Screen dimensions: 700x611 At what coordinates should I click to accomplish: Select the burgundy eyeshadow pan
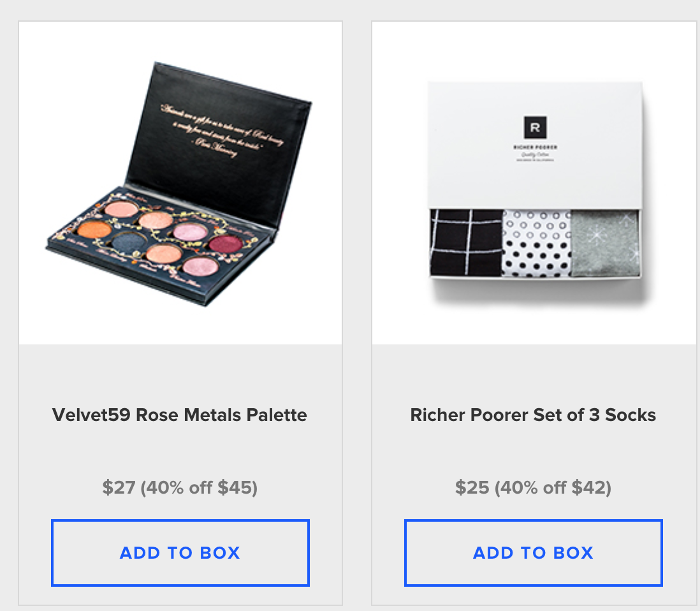(226, 244)
